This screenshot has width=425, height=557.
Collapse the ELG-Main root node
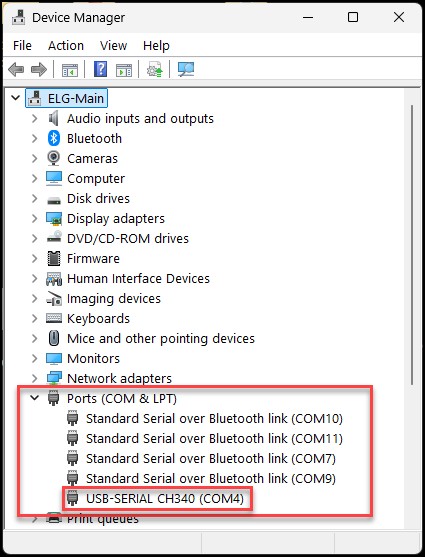pos(15,97)
